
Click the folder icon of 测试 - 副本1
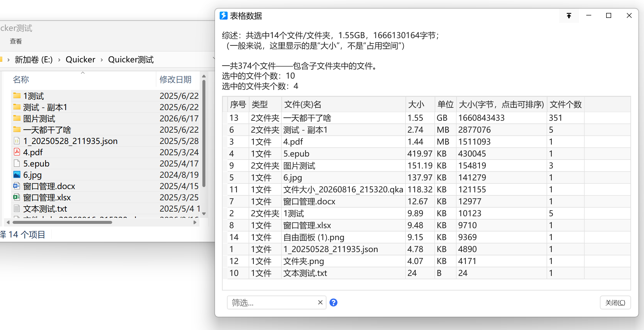click(17, 107)
